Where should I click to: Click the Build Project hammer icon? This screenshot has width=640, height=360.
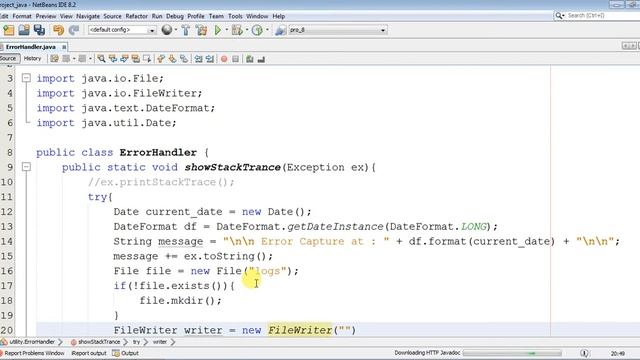(186, 30)
